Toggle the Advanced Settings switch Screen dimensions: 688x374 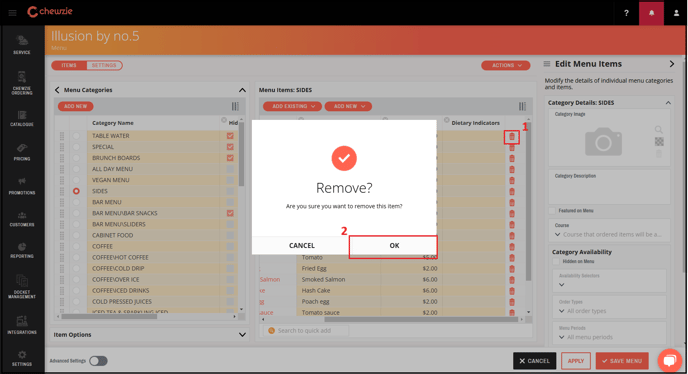click(x=98, y=361)
